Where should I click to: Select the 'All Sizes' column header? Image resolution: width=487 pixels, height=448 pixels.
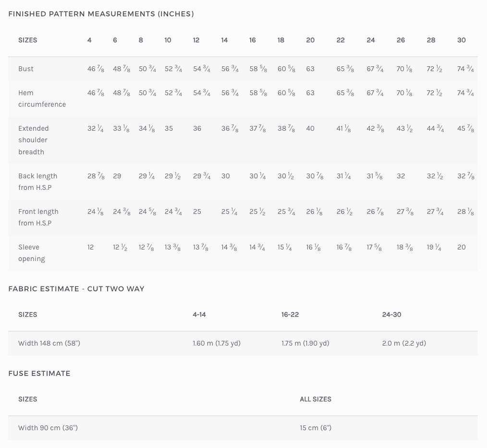coord(316,399)
